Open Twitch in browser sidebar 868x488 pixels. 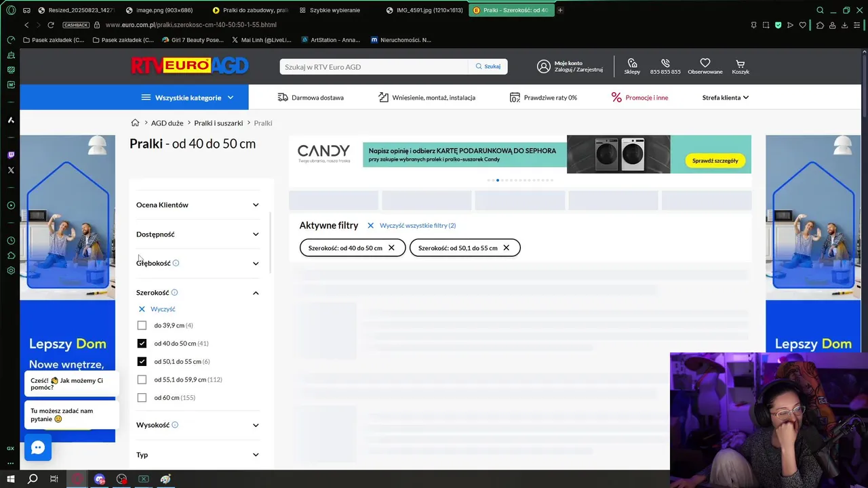click(x=10, y=155)
